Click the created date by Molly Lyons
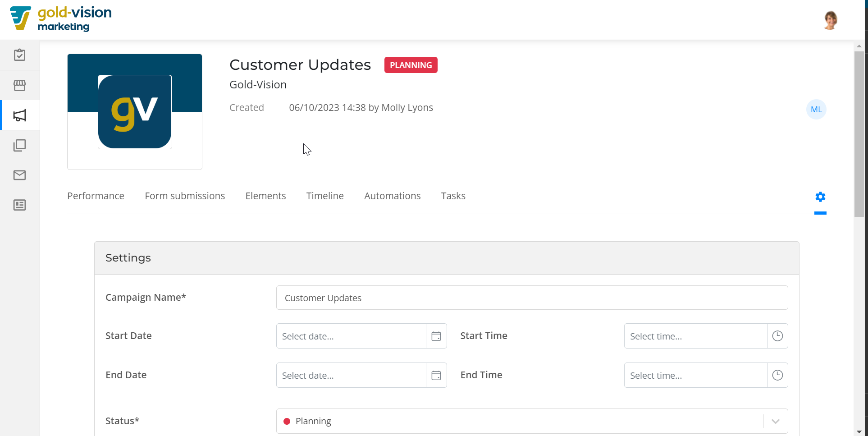Viewport: 868px width, 436px height. (x=361, y=108)
